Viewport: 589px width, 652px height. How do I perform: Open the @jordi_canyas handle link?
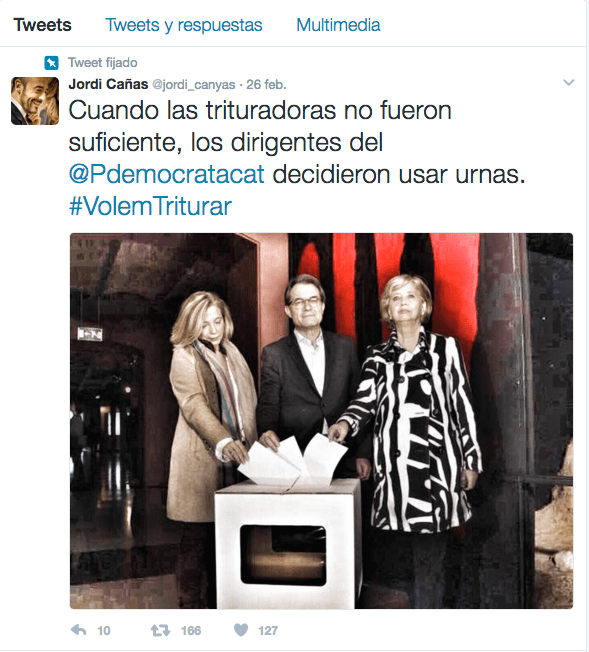pyautogui.click(x=194, y=85)
